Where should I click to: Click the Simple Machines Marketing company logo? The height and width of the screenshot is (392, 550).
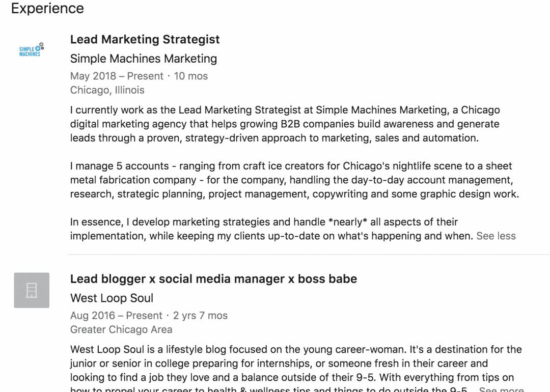(x=31, y=49)
